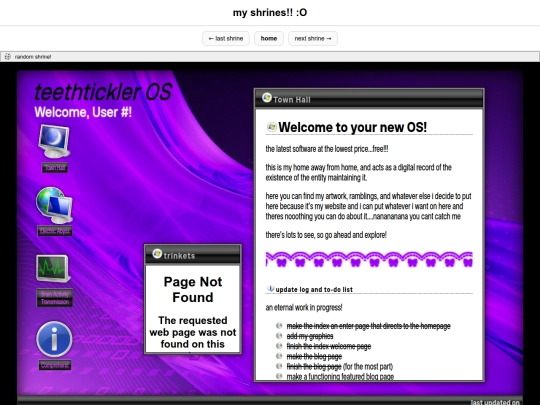The image size is (540, 405).
Task: Click the Electric Abyss desktop label
Action: [x=55, y=231]
